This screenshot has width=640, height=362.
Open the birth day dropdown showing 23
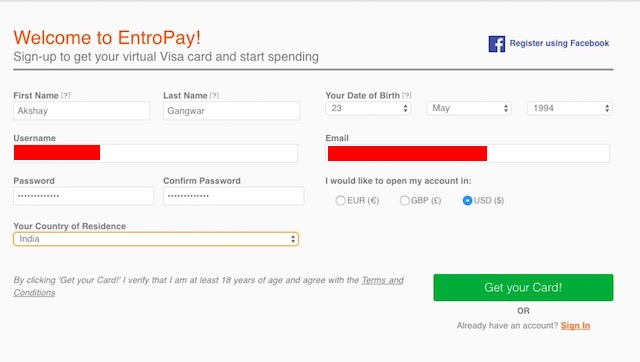coord(368,108)
